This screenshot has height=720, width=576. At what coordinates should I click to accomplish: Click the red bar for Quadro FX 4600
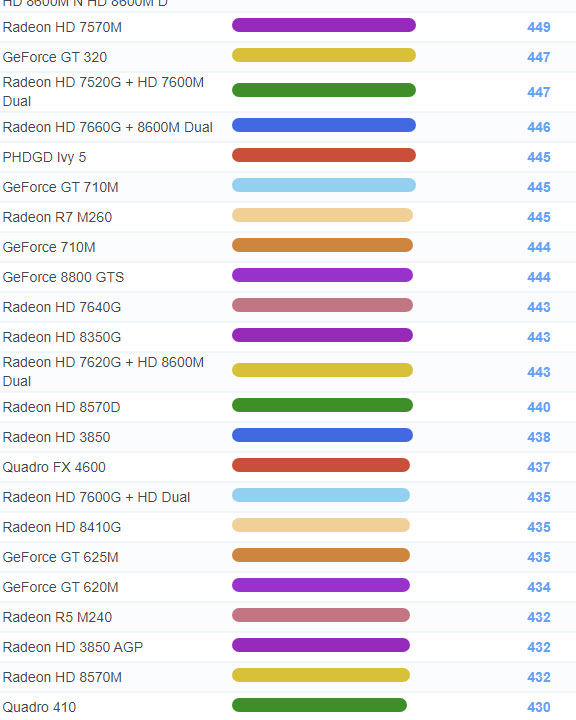point(321,465)
